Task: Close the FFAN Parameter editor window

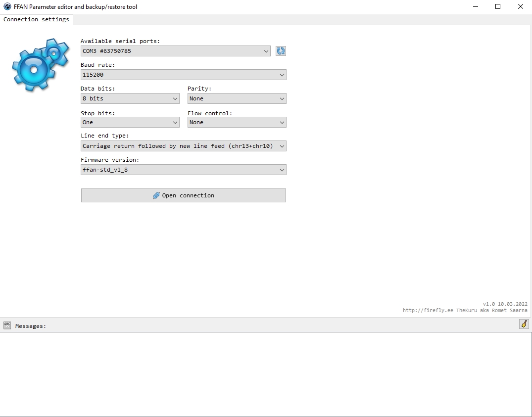Action: [521, 7]
